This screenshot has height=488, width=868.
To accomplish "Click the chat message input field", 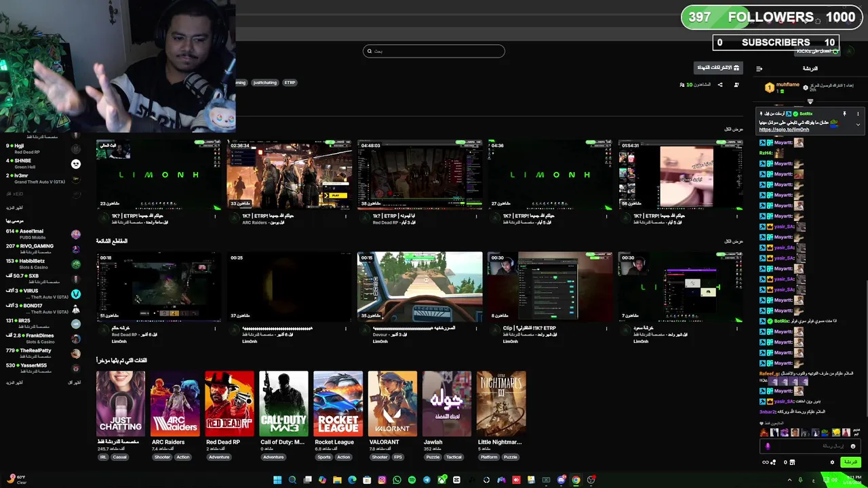I will coord(810,446).
